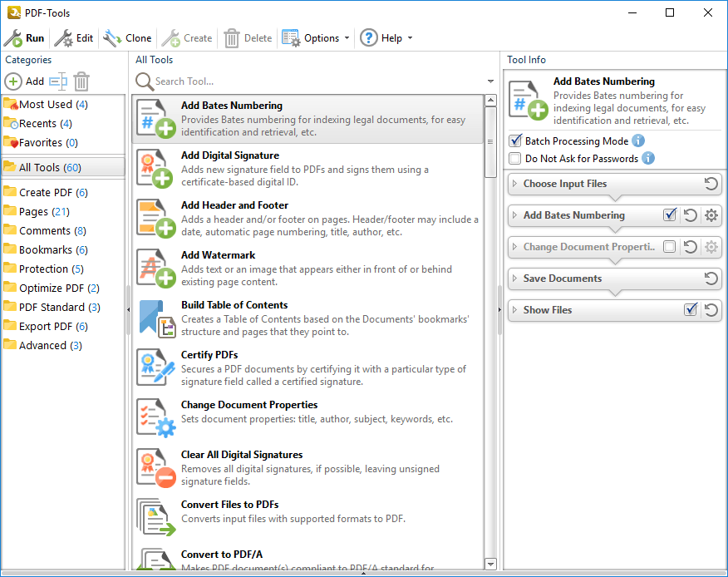
Task: Click the Clone tool icon
Action: [112, 38]
